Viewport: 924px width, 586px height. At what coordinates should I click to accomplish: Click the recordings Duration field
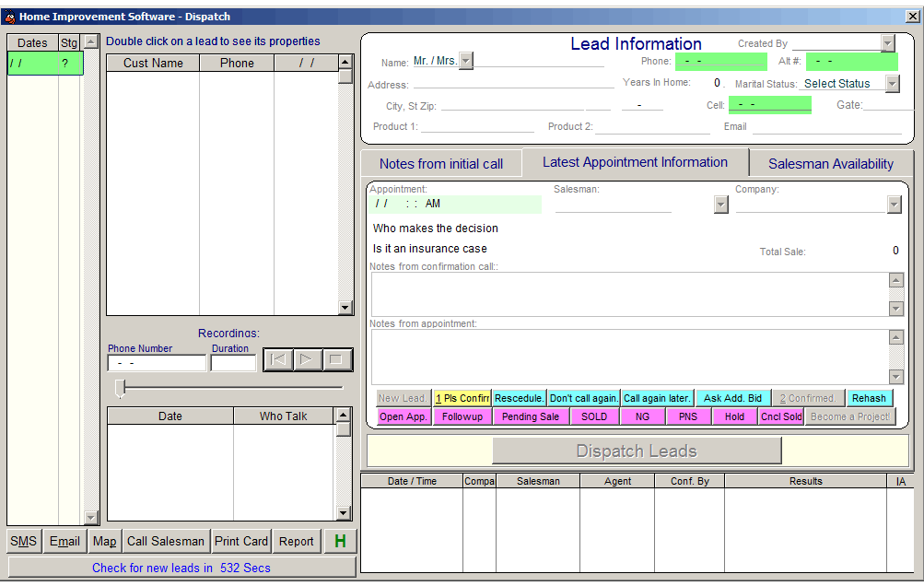tap(233, 363)
